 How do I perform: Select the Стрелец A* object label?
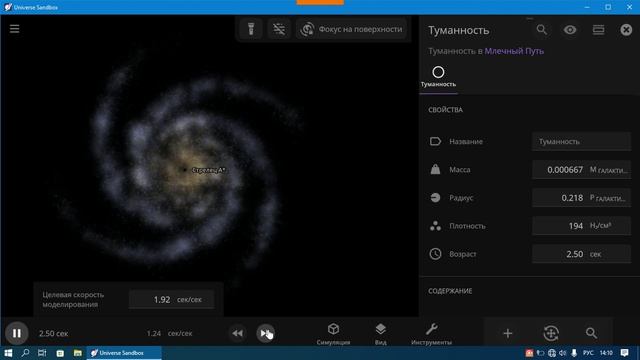coord(208,170)
